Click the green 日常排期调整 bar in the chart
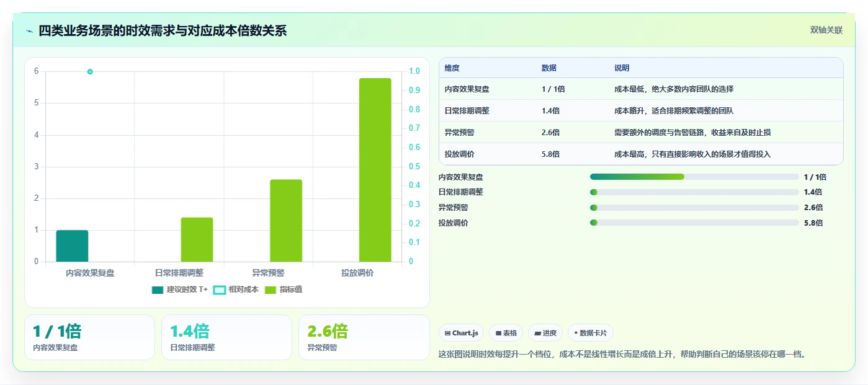 [x=197, y=239]
